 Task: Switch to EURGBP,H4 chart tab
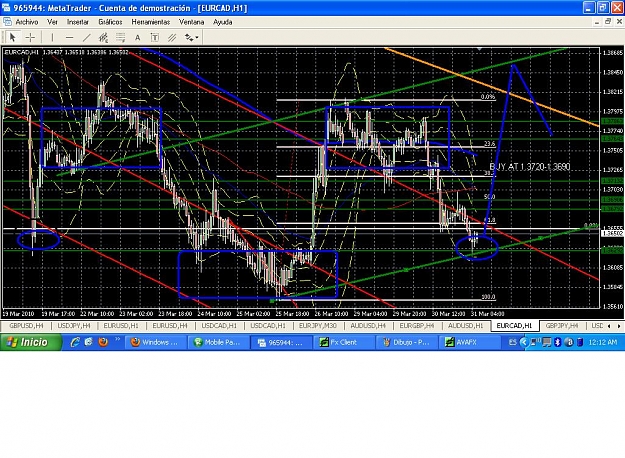(417, 326)
